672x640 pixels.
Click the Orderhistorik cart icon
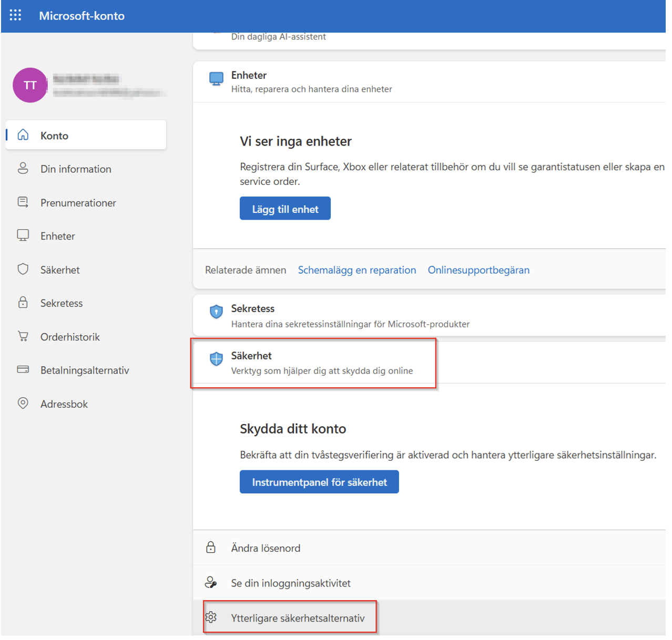click(23, 336)
